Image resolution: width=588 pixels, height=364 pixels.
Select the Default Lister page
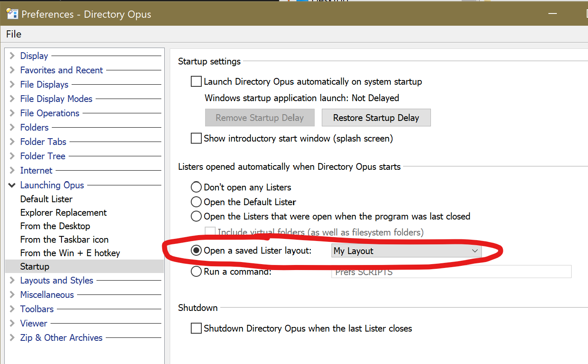46,199
